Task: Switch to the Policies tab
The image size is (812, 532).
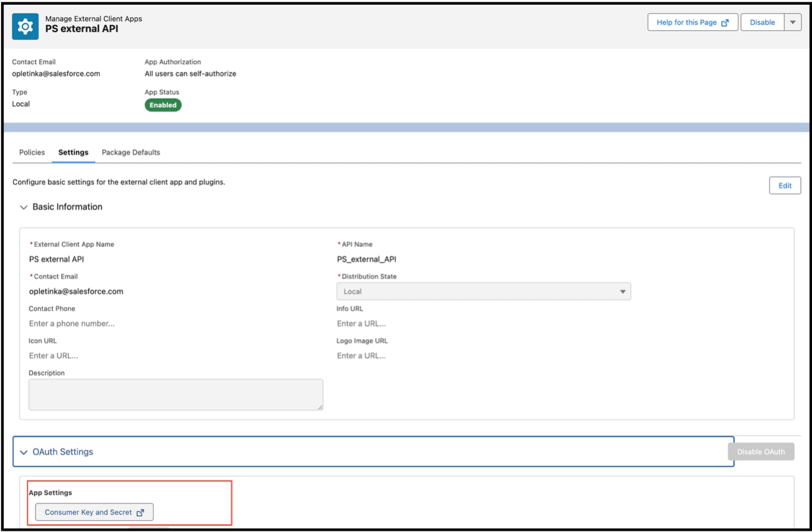Action: tap(32, 152)
